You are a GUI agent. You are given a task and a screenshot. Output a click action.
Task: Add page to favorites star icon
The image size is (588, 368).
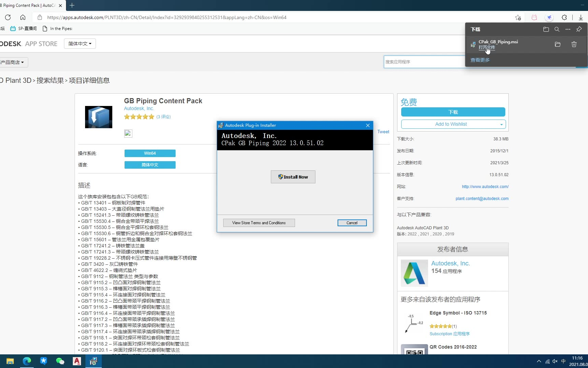point(518,17)
